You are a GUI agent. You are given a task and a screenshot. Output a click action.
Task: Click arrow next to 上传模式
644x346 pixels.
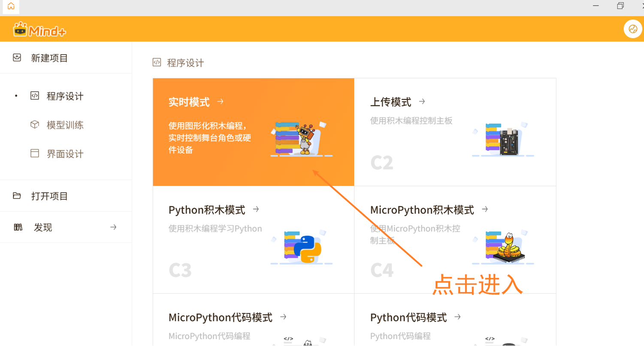click(x=422, y=102)
